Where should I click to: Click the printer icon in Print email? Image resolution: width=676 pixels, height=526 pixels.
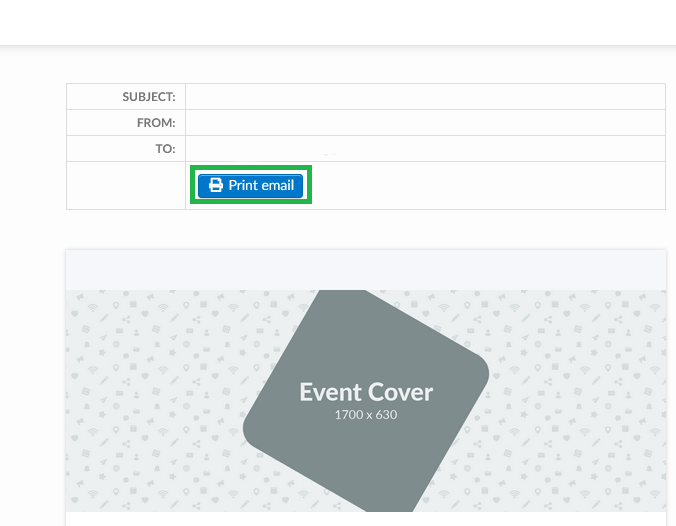216,185
